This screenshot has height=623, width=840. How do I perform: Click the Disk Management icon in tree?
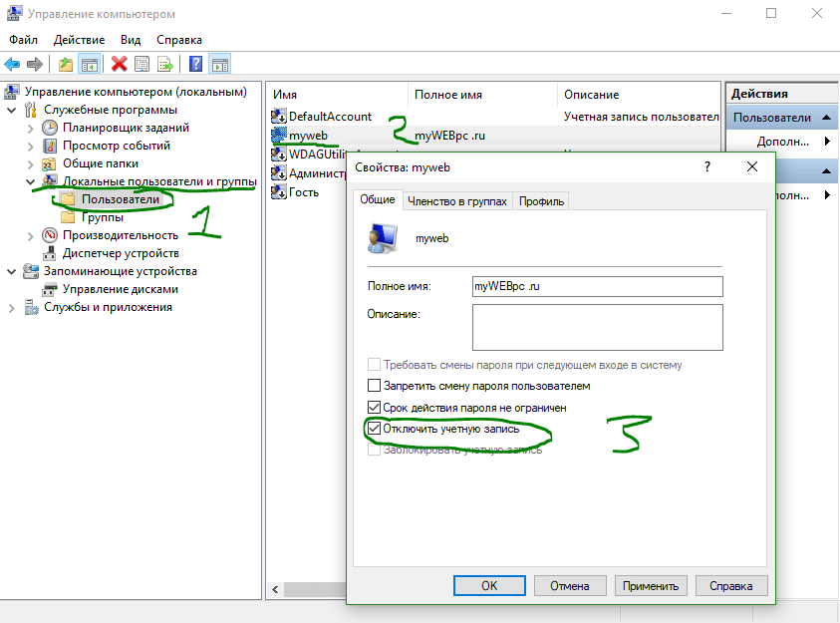click(x=49, y=290)
